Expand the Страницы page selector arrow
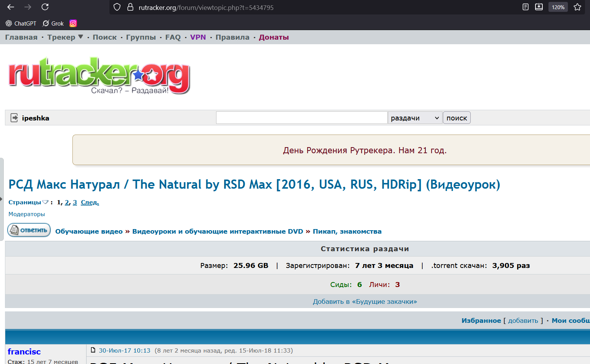The height and width of the screenshot is (364, 590). tap(45, 202)
